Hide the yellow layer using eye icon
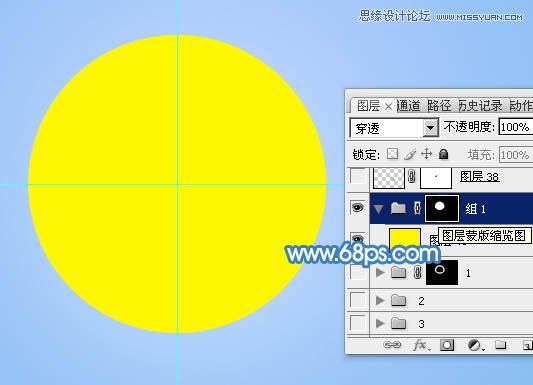Viewport: 533px width, 385px height. [358, 238]
